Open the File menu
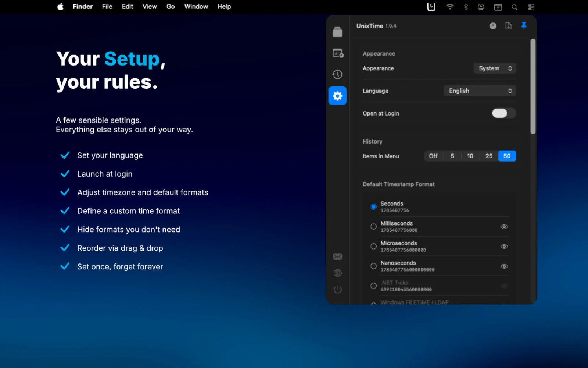 [x=107, y=7]
